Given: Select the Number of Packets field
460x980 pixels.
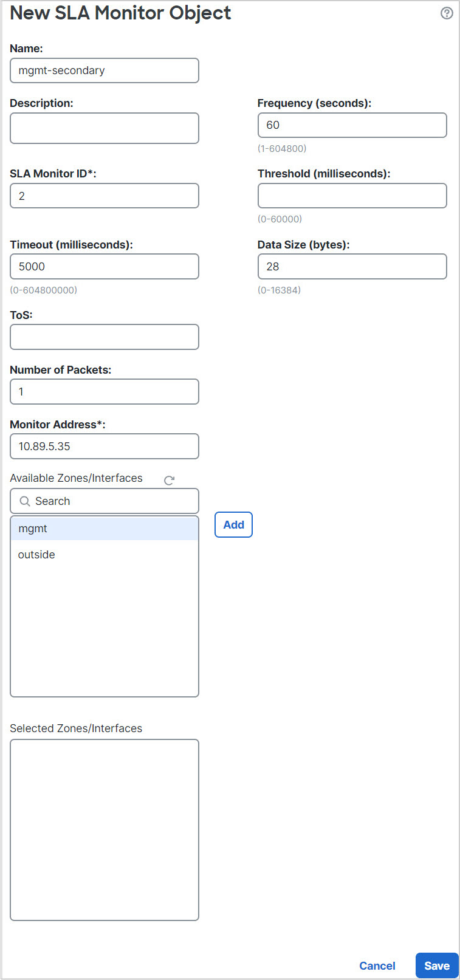Looking at the screenshot, I should (105, 392).
